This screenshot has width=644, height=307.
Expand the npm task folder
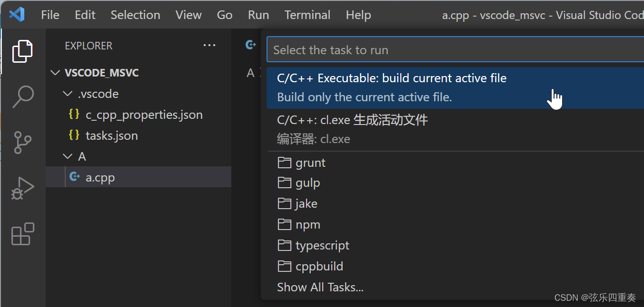pyautogui.click(x=307, y=224)
